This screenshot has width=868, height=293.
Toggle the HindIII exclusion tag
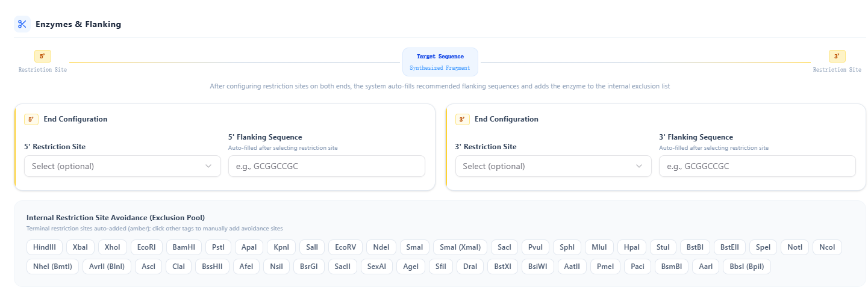tap(45, 247)
